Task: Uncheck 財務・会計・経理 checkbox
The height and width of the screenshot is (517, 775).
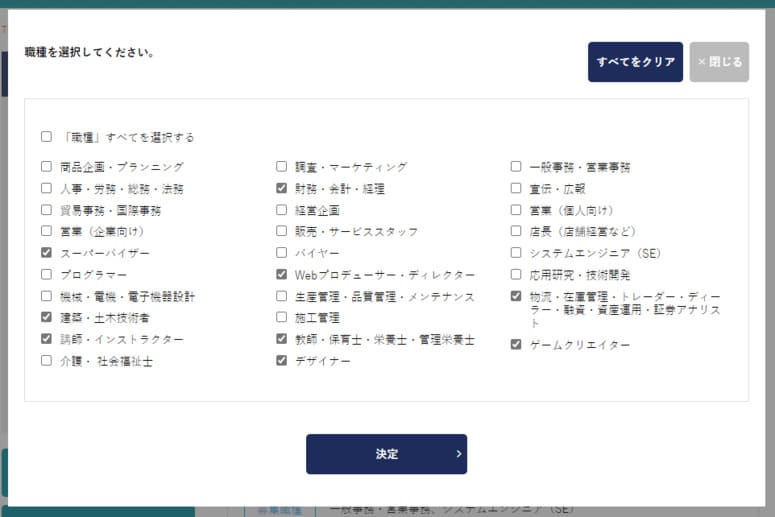Action: pyautogui.click(x=282, y=188)
